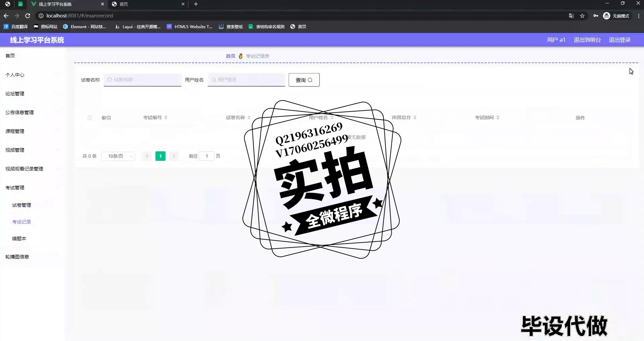Image resolution: width=644 pixels, height=341 pixels.
Task: Close the 线上学习平台系统 tab
Action: pyautogui.click(x=102, y=4)
